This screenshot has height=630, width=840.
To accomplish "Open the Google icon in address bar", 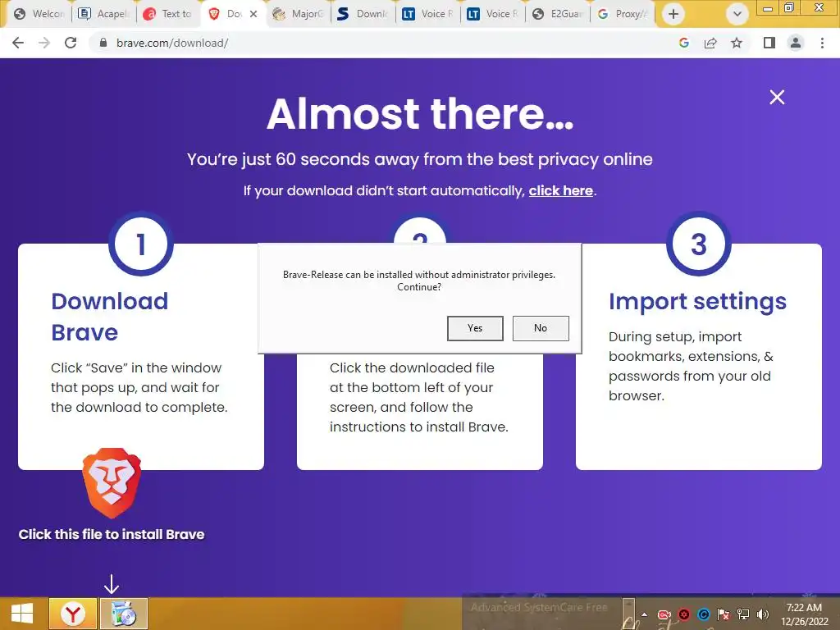I will (683, 43).
